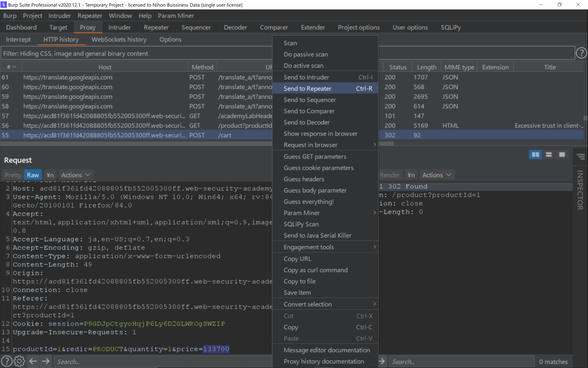Go to next search match arrow
Screen dimensions: 588x368
click(46, 362)
